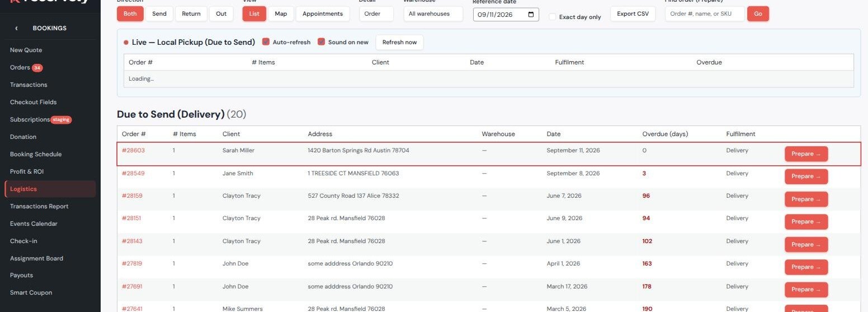The height and width of the screenshot is (312, 868).
Task: Click address 1420 Barton Springs Rd Austin
Action: coord(358,150)
